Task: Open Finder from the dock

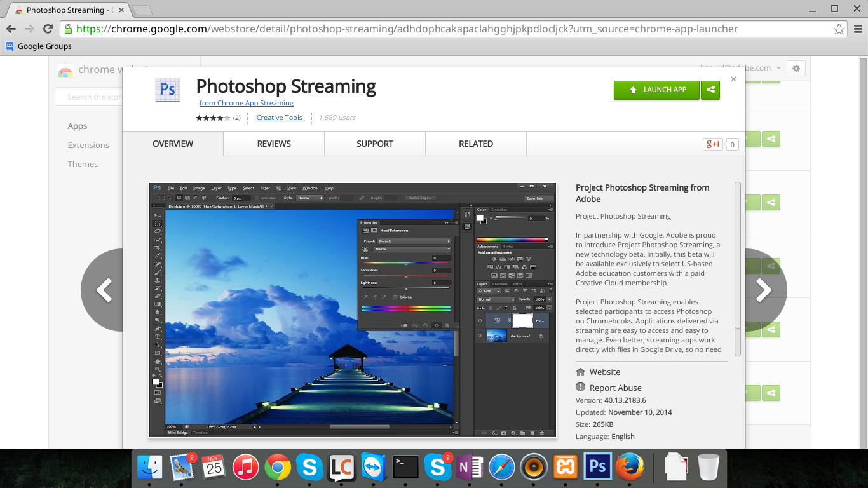Action: click(x=150, y=467)
